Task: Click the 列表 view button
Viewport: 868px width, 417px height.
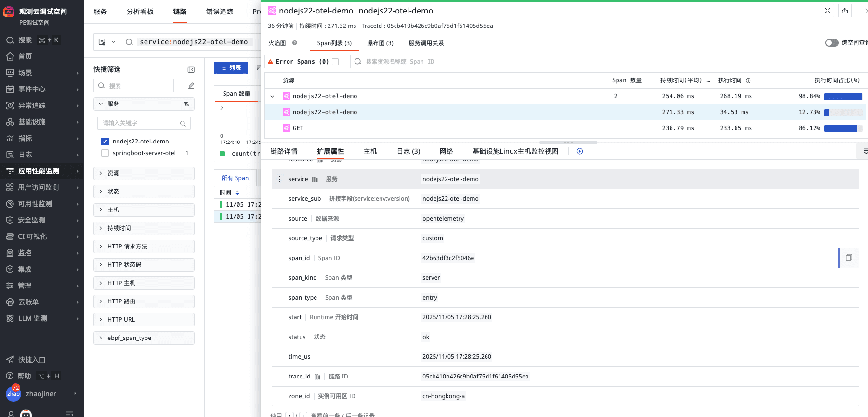Action: tap(231, 68)
